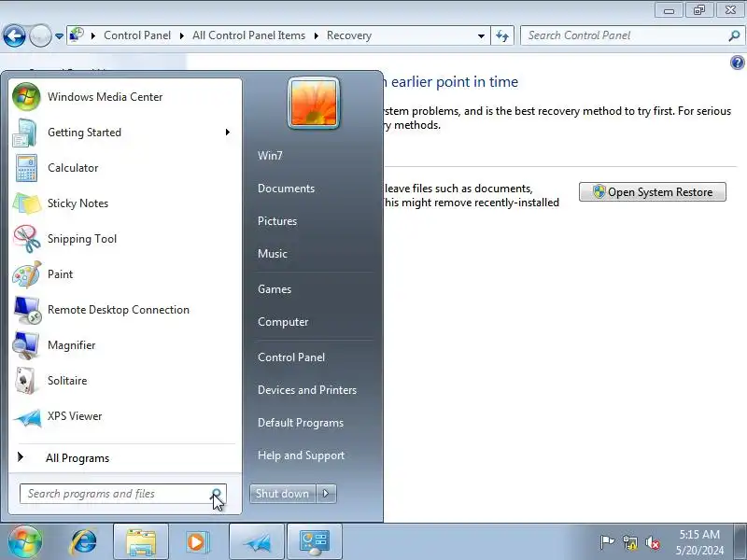Open the Magnifier icon

tap(26, 345)
